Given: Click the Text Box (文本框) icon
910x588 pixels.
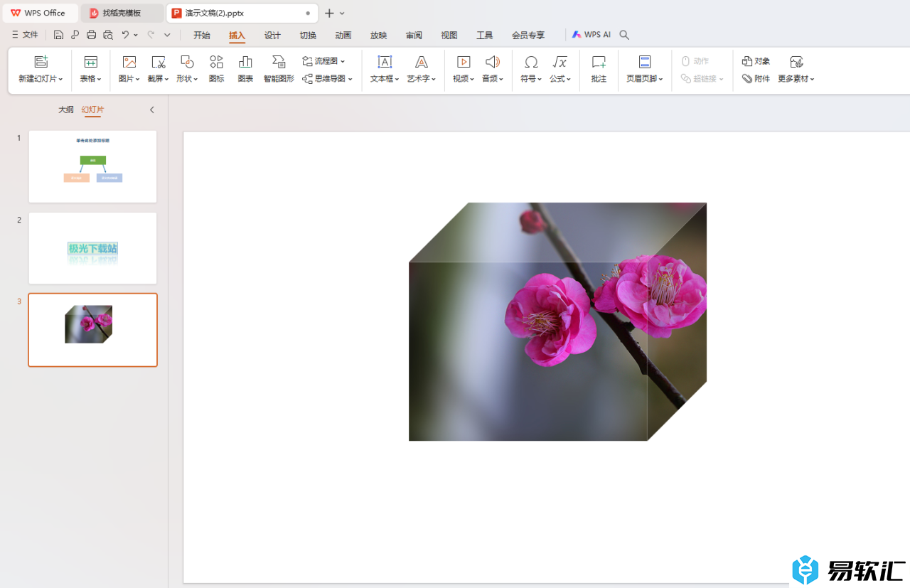Looking at the screenshot, I should coord(385,62).
